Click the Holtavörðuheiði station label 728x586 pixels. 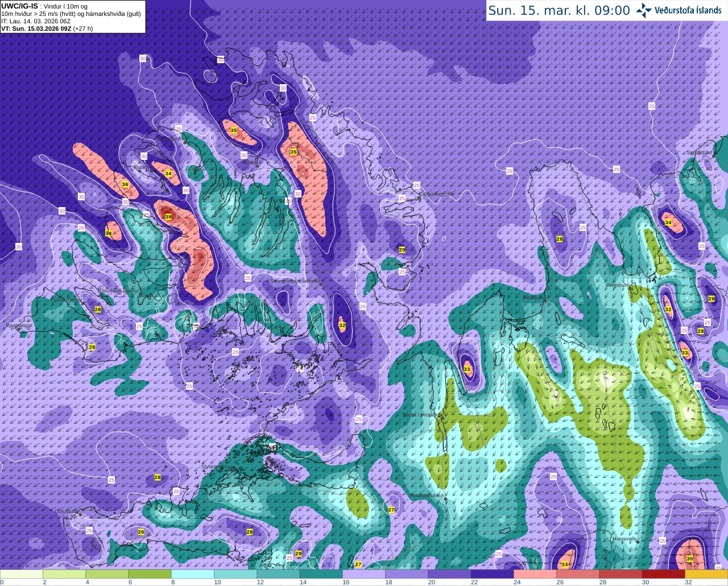[x=427, y=496]
